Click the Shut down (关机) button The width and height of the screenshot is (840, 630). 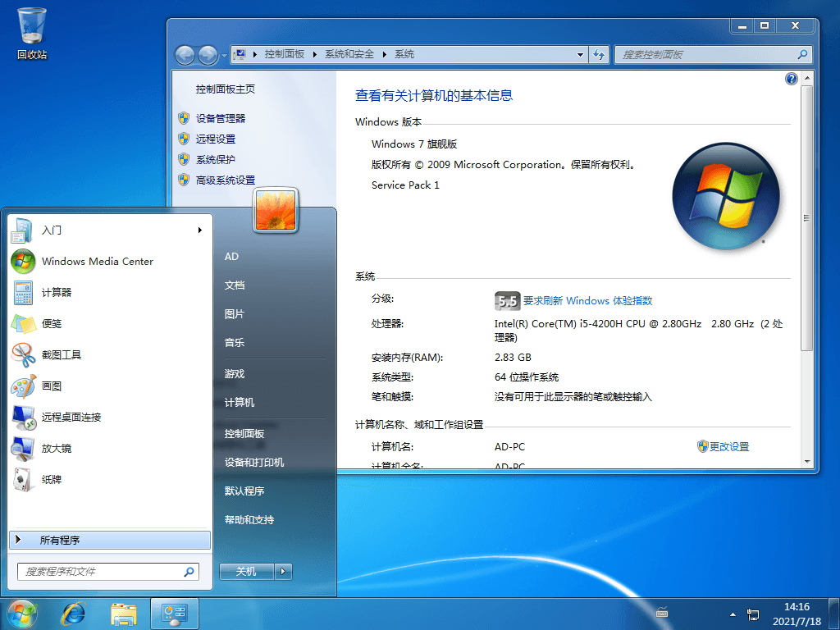tap(247, 572)
